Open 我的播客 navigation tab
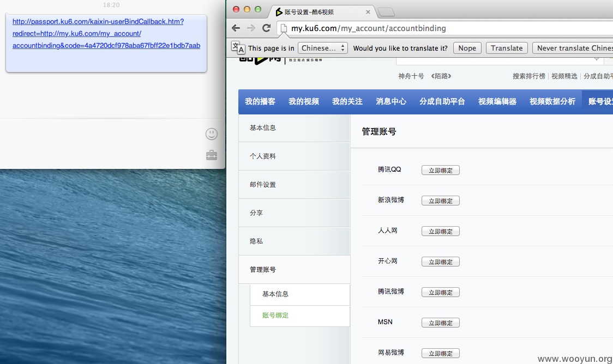 tap(260, 101)
